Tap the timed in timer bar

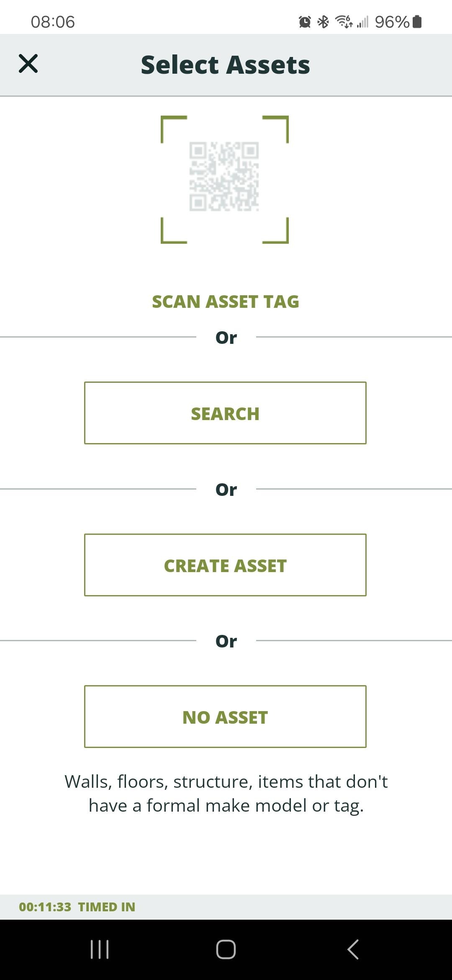click(226, 907)
